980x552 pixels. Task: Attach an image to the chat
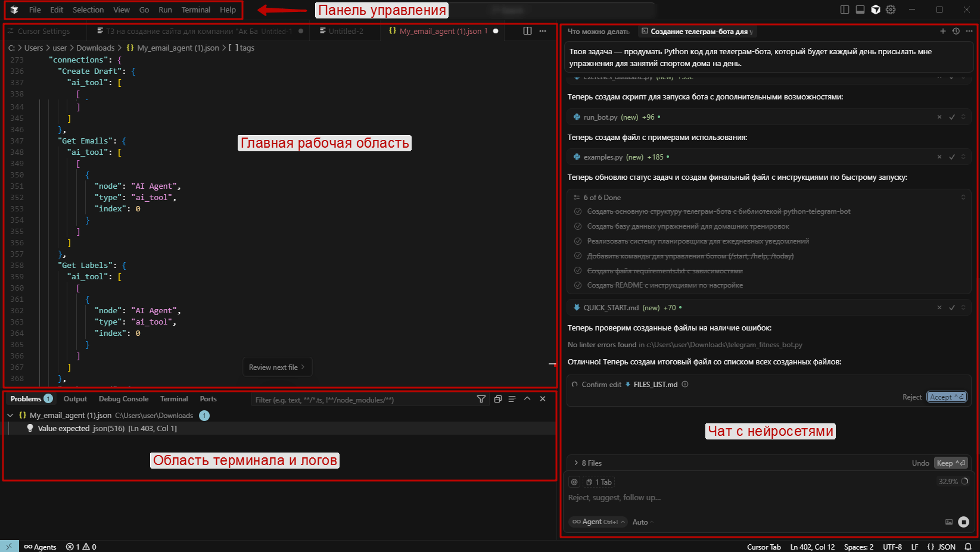[x=949, y=522]
